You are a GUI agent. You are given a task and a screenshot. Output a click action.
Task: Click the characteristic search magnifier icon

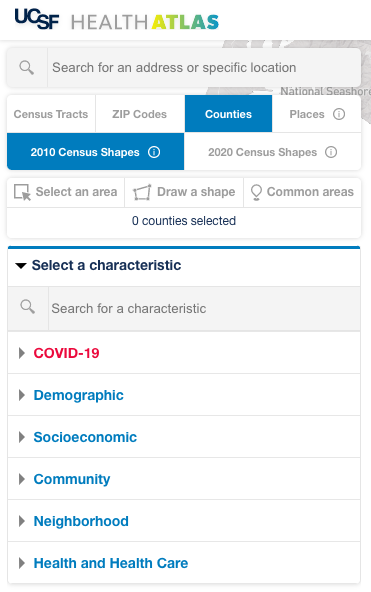point(28,307)
